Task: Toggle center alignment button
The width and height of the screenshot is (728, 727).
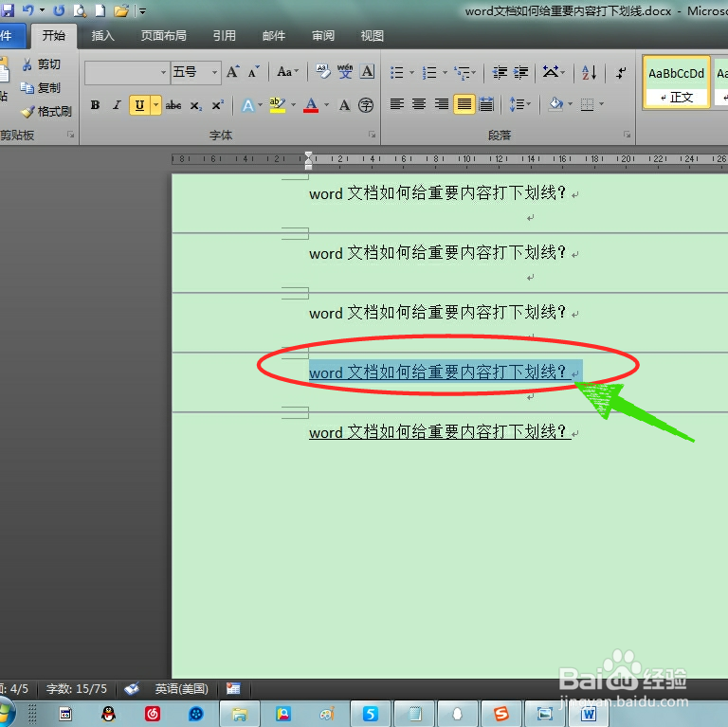Action: (x=419, y=104)
